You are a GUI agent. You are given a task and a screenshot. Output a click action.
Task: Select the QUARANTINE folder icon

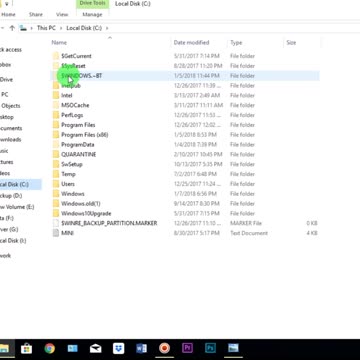pyautogui.click(x=56, y=154)
